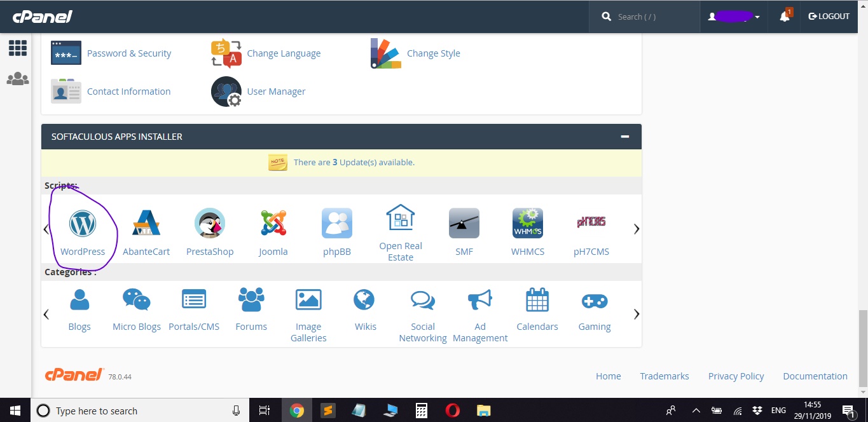Viewport: 868px width, 422px height.
Task: Open File Explorer from the taskbar
Action: [x=484, y=411]
